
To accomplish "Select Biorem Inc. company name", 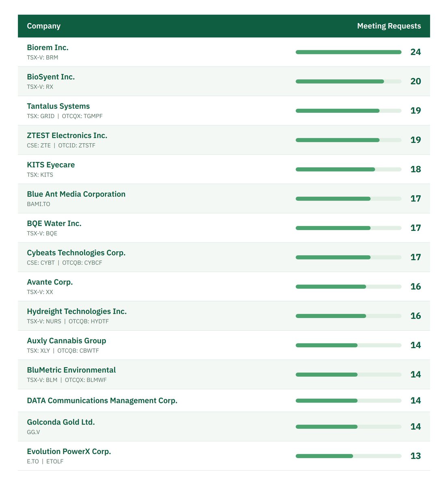I will [47, 47].
